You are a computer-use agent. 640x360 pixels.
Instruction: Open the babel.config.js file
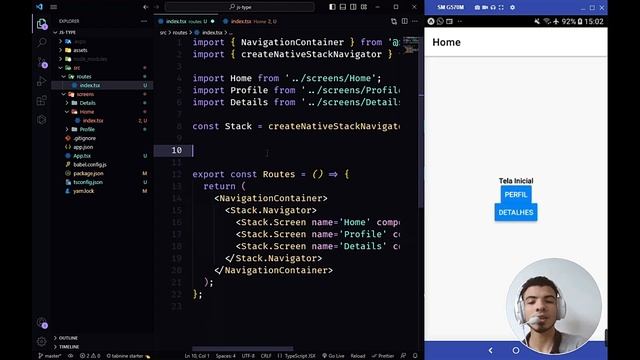click(90, 164)
